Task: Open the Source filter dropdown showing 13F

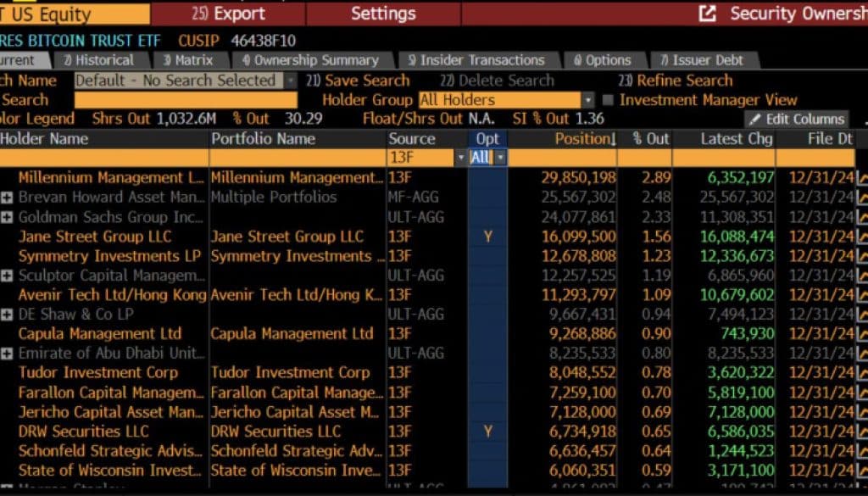Action: point(460,158)
